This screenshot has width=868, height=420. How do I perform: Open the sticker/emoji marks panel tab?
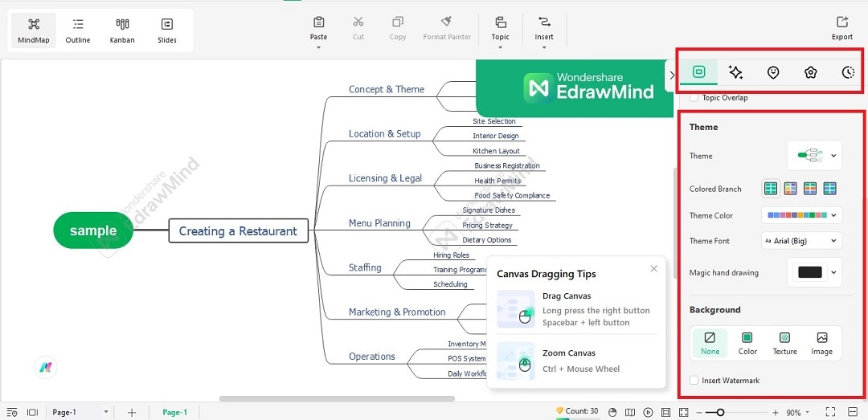773,72
